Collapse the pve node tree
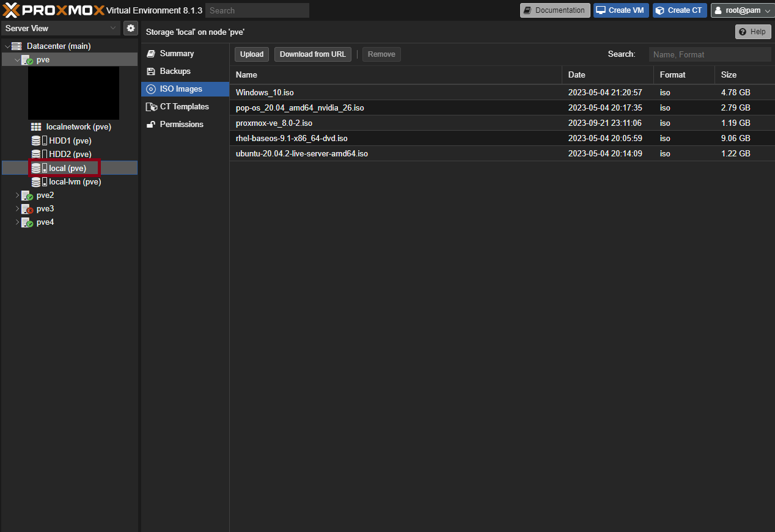Image resolution: width=775 pixels, height=532 pixels. [x=17, y=59]
